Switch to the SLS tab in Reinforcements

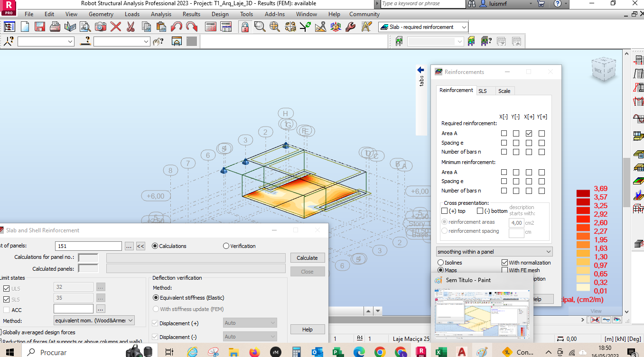pyautogui.click(x=484, y=91)
